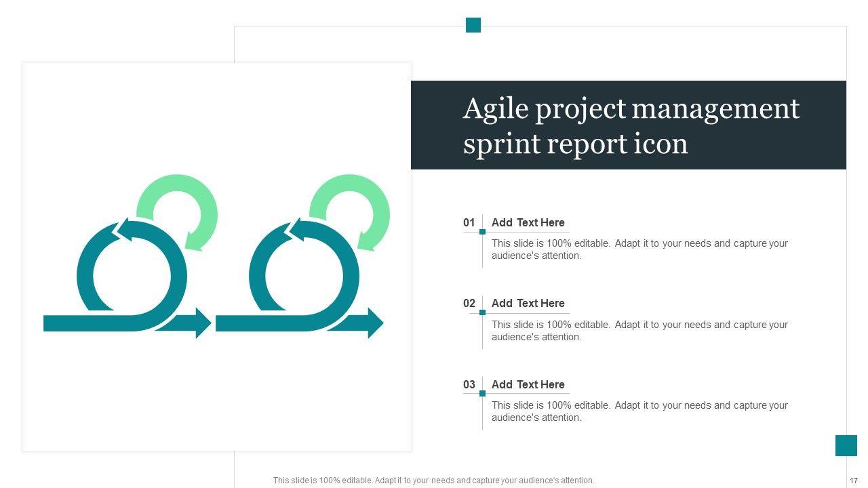The image size is (868, 488).
Task: Click the number 03 label
Action: pos(469,384)
